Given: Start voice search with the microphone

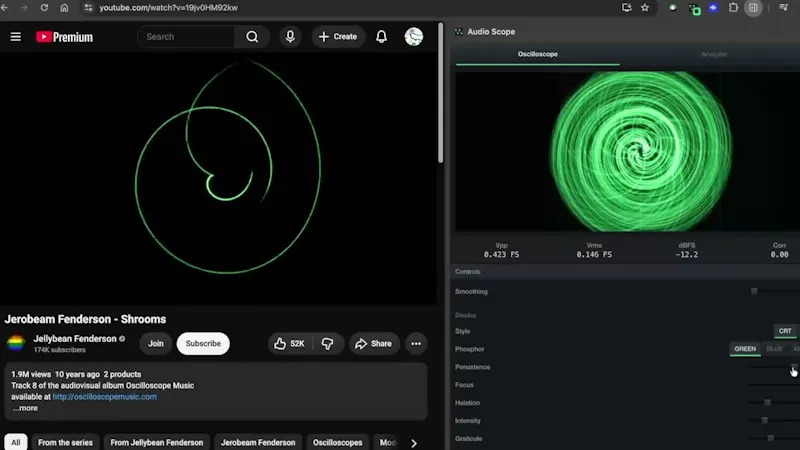Looking at the screenshot, I should [290, 37].
